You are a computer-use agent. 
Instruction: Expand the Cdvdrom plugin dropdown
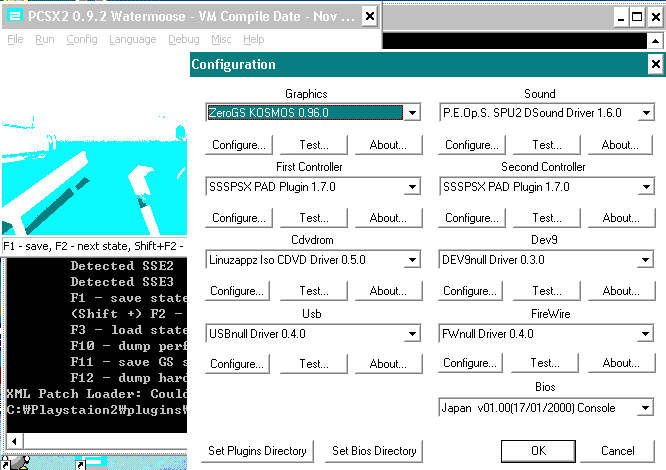(412, 260)
